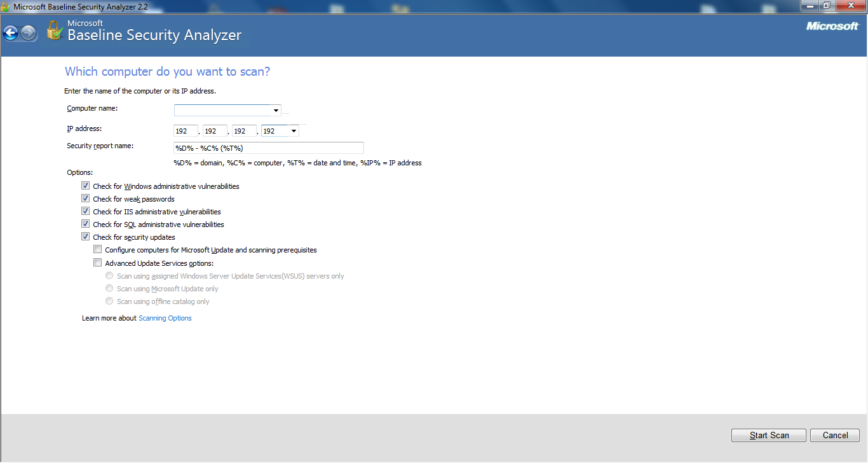The width and height of the screenshot is (868, 463).
Task: Uncheck Check for Windows administrative vulnerabilities
Action: coord(86,186)
